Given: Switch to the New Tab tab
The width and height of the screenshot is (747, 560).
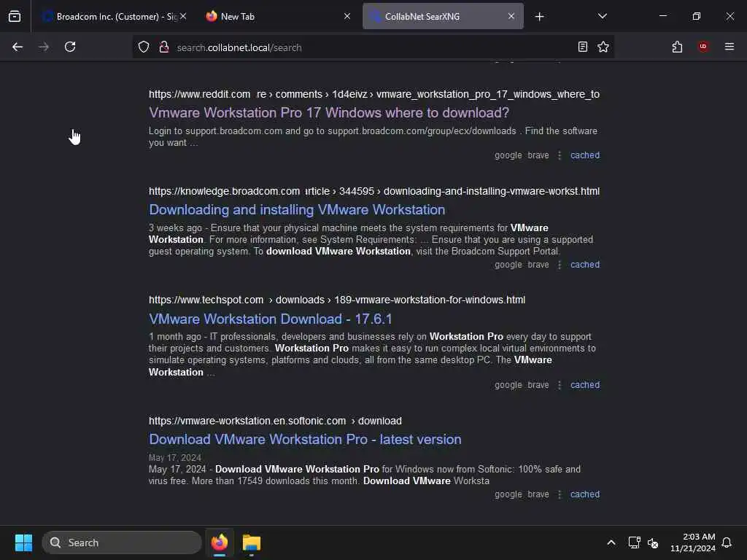Looking at the screenshot, I should (x=278, y=16).
